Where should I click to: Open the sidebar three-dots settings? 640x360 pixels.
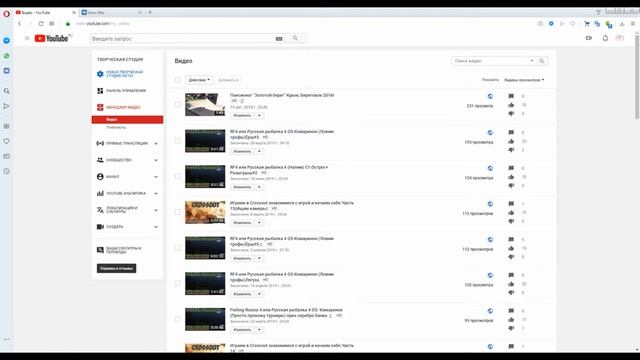(7, 339)
